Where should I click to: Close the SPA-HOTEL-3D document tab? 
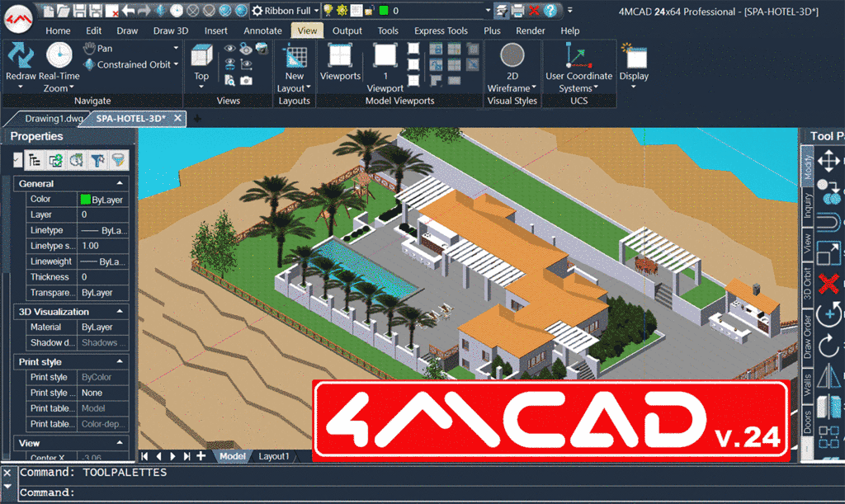click(178, 118)
